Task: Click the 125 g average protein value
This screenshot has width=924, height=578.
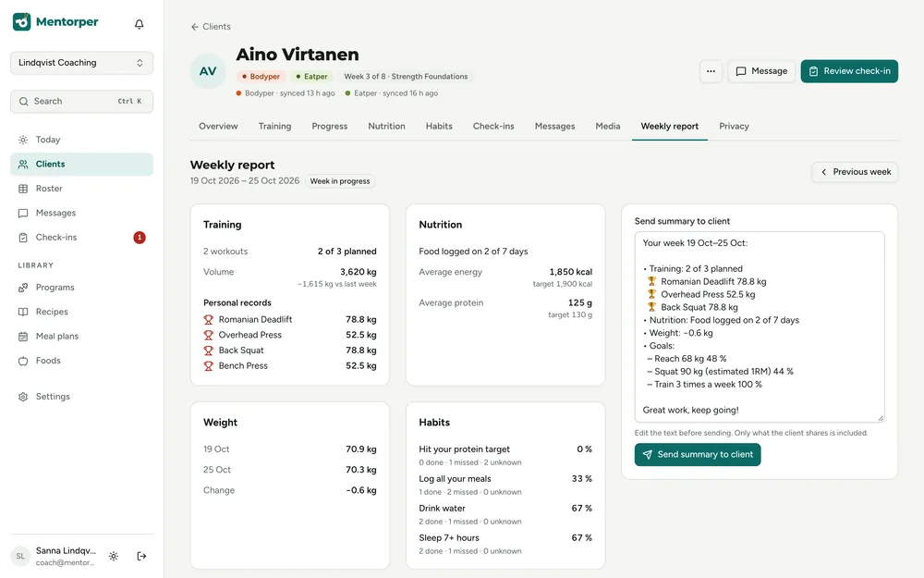Action: pos(580,302)
